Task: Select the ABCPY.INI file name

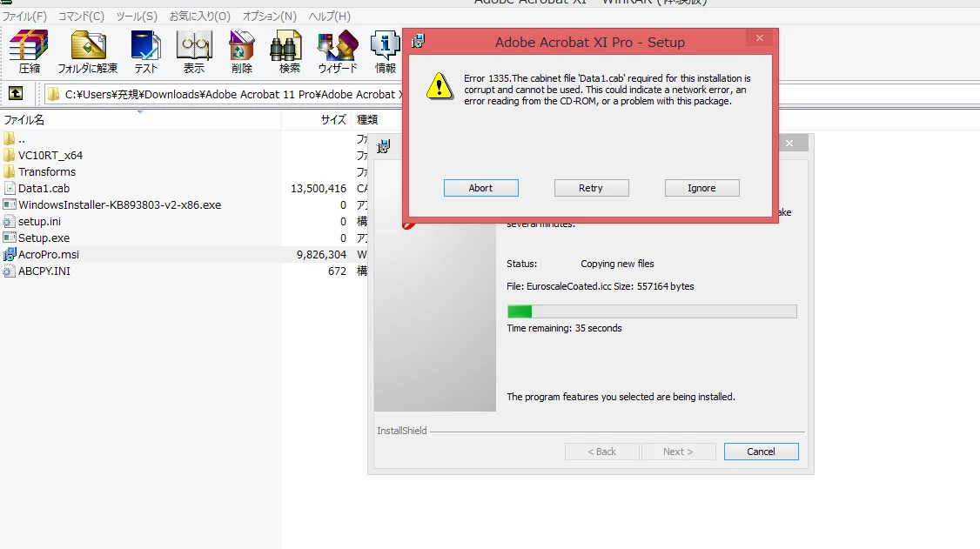Action: (x=44, y=271)
